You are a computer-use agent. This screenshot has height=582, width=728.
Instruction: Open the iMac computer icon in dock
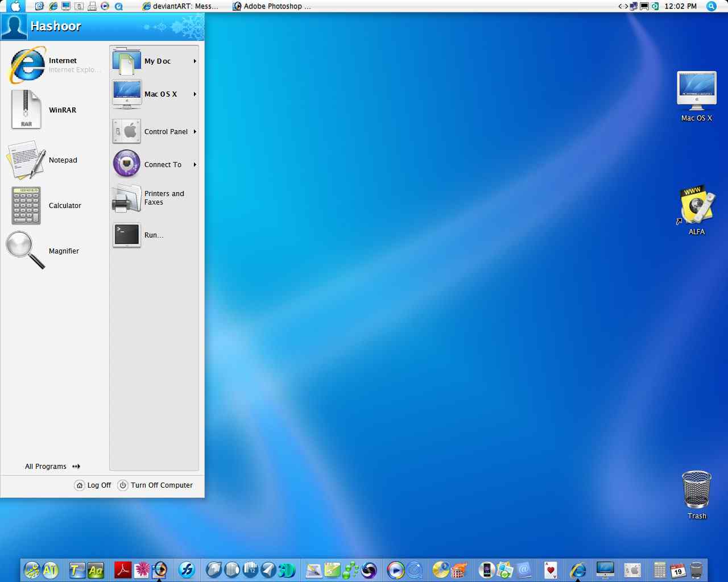click(605, 569)
